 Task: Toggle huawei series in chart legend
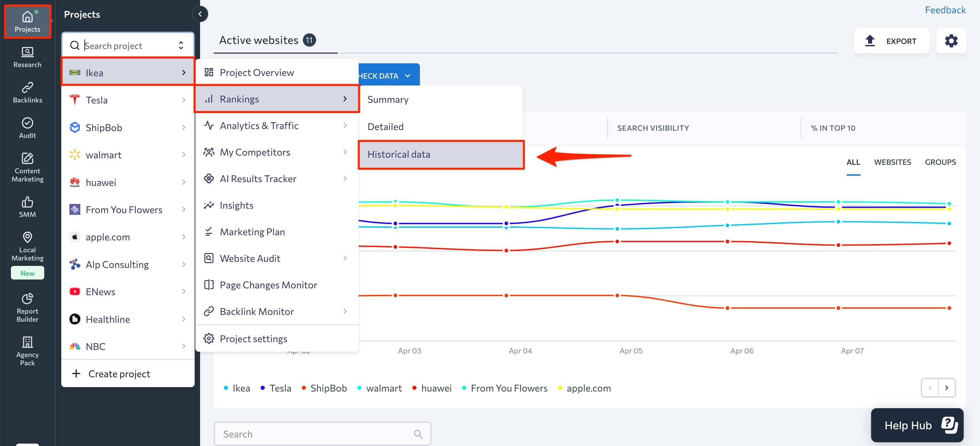click(x=436, y=388)
